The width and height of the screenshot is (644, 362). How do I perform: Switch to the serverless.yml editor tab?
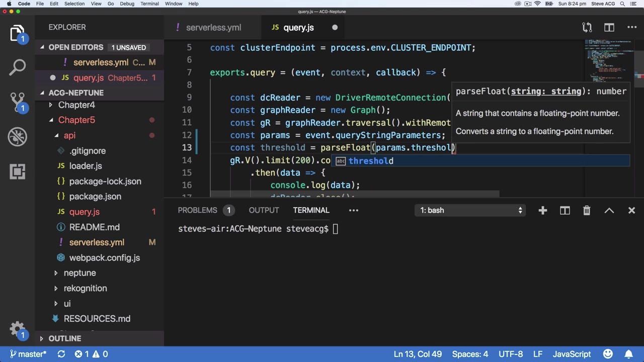click(213, 28)
